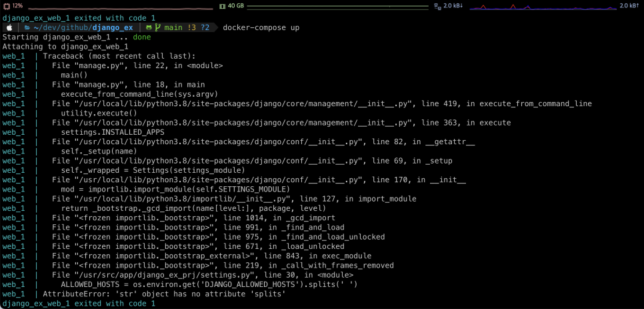Click the network icon beside 2.0 kB↓
Screen dimensions: 644x309
click(437, 6)
